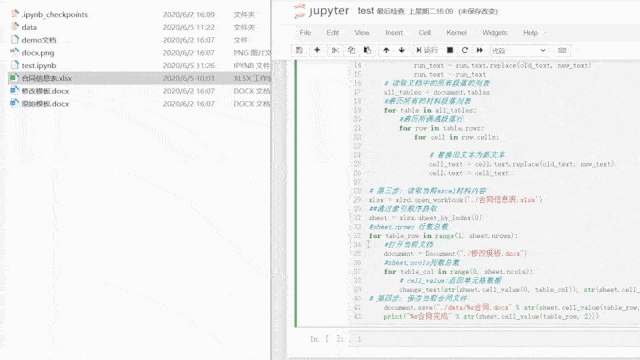Click the image icon of docx.png

click(x=14, y=52)
